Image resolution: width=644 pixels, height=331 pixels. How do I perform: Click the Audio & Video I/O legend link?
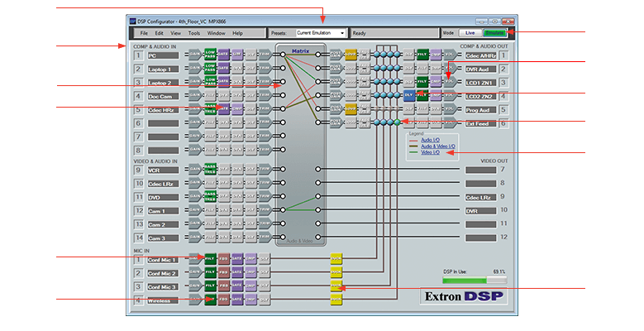tap(438, 146)
